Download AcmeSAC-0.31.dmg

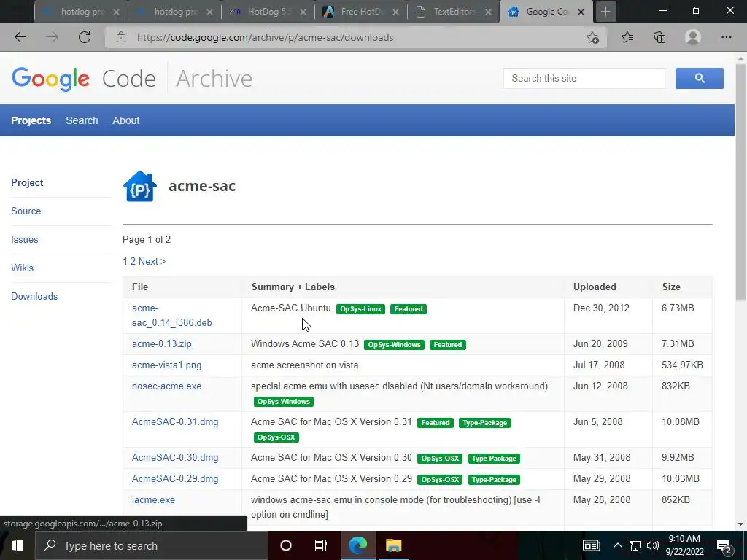175,422
